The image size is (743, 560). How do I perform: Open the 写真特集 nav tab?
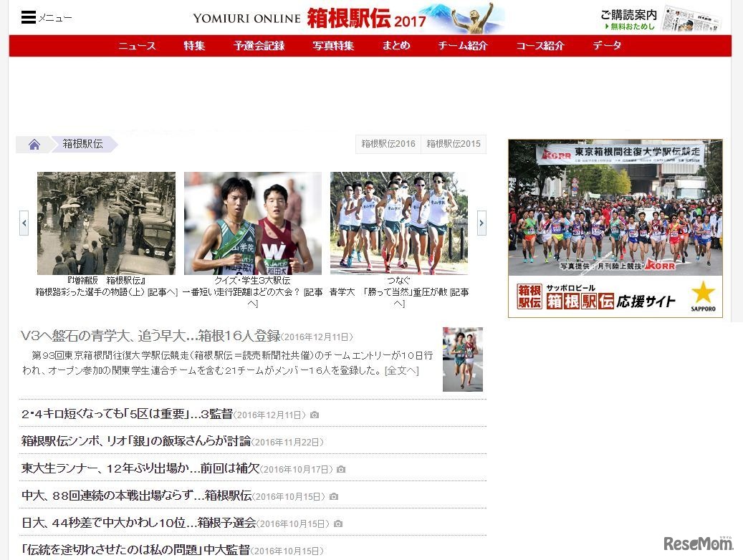(x=333, y=46)
